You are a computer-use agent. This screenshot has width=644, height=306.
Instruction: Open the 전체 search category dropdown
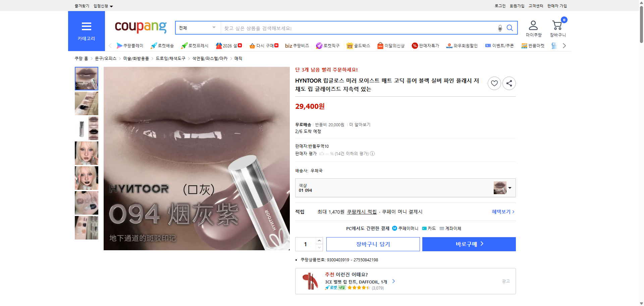pyautogui.click(x=197, y=28)
